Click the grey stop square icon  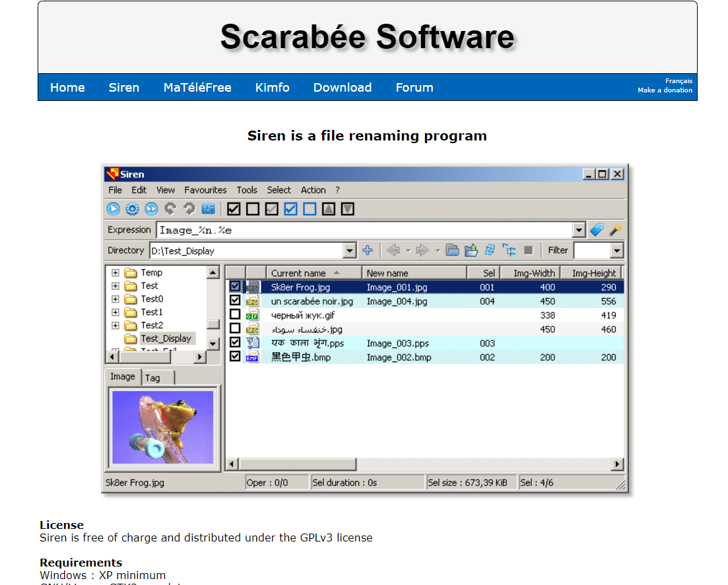click(x=528, y=251)
